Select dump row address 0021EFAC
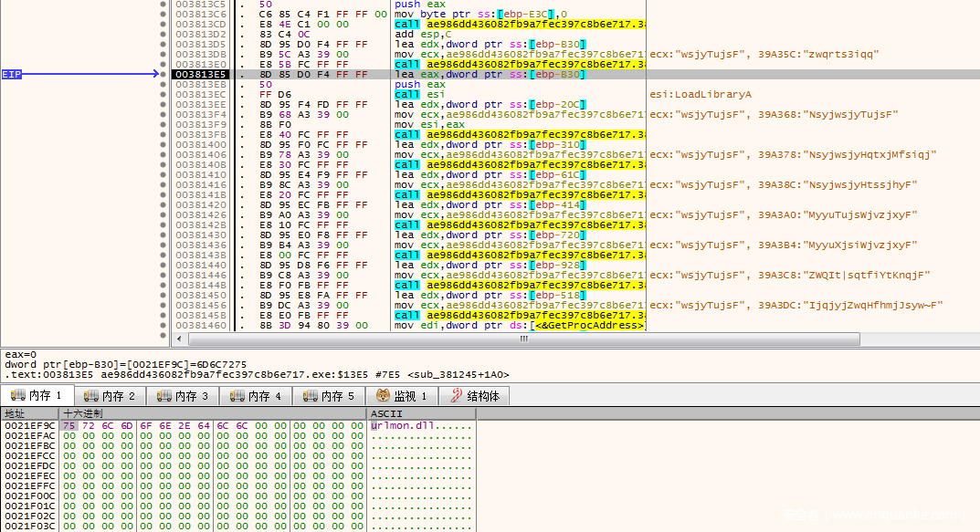The height and width of the screenshot is (532, 980). click(x=29, y=436)
